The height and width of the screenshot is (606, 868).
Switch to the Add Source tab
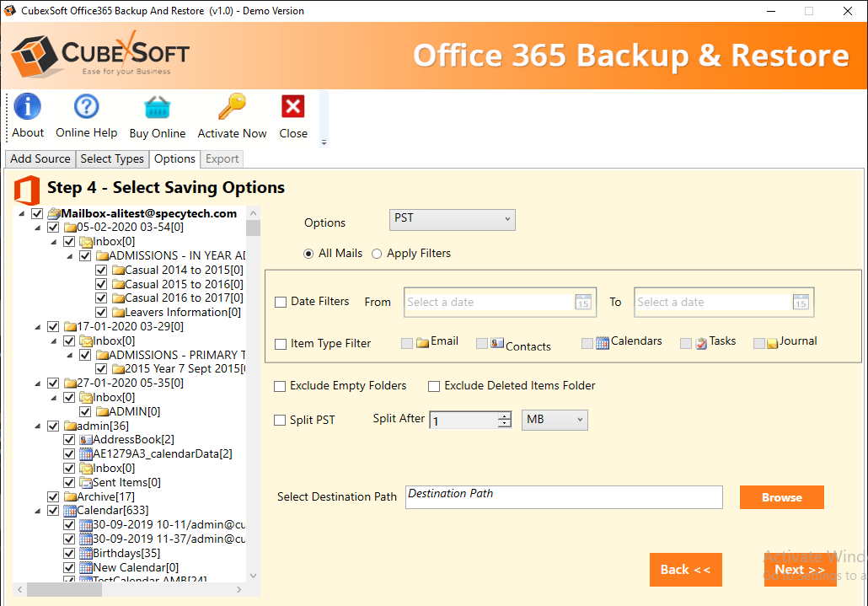point(40,158)
